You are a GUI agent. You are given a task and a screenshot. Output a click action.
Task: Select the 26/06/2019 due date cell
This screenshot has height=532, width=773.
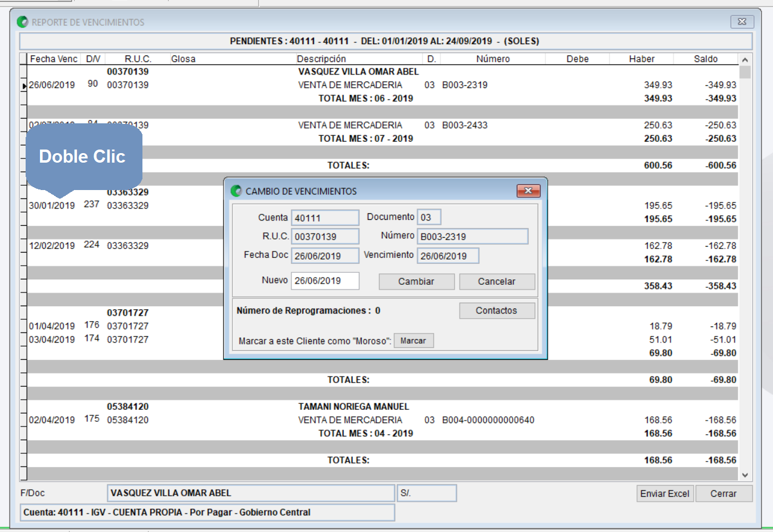pyautogui.click(x=52, y=85)
